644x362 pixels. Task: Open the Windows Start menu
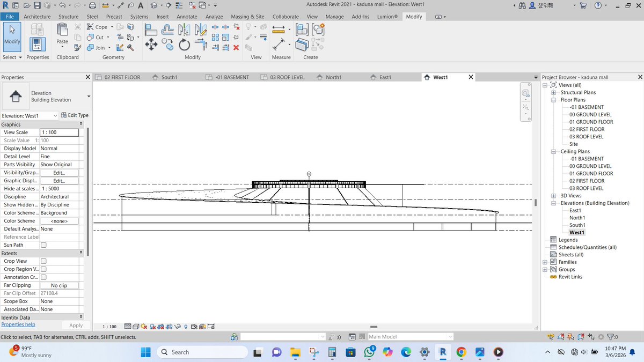(x=145, y=352)
